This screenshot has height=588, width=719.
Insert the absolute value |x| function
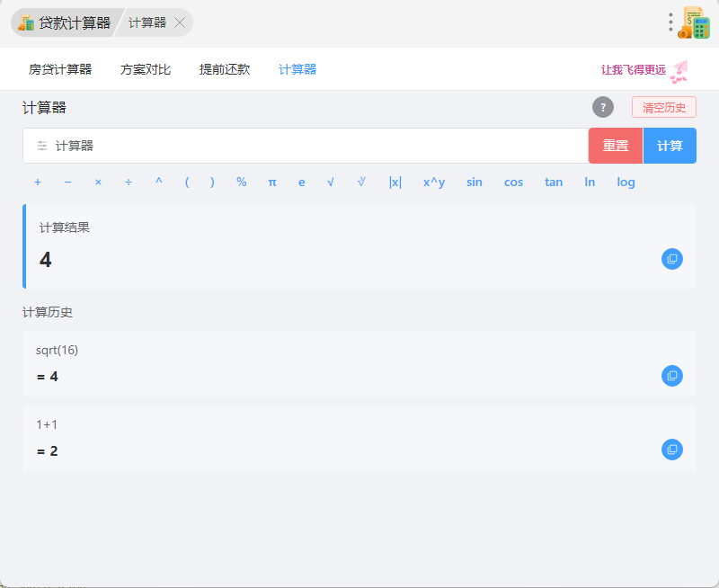tap(395, 183)
